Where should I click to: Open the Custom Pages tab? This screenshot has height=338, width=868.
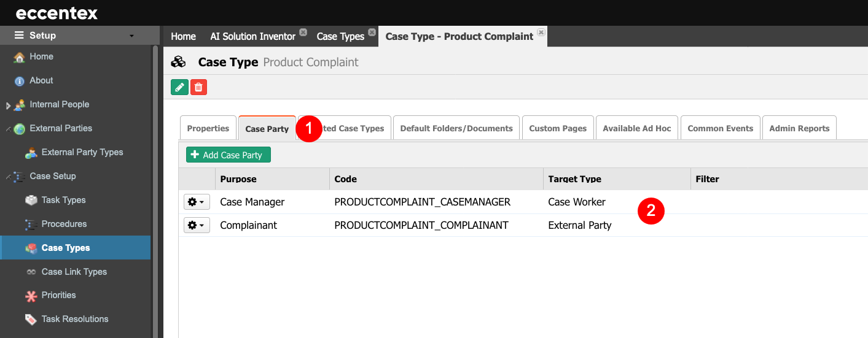point(558,128)
